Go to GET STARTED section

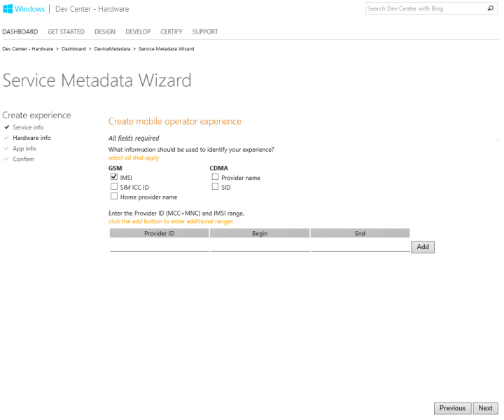click(x=66, y=31)
